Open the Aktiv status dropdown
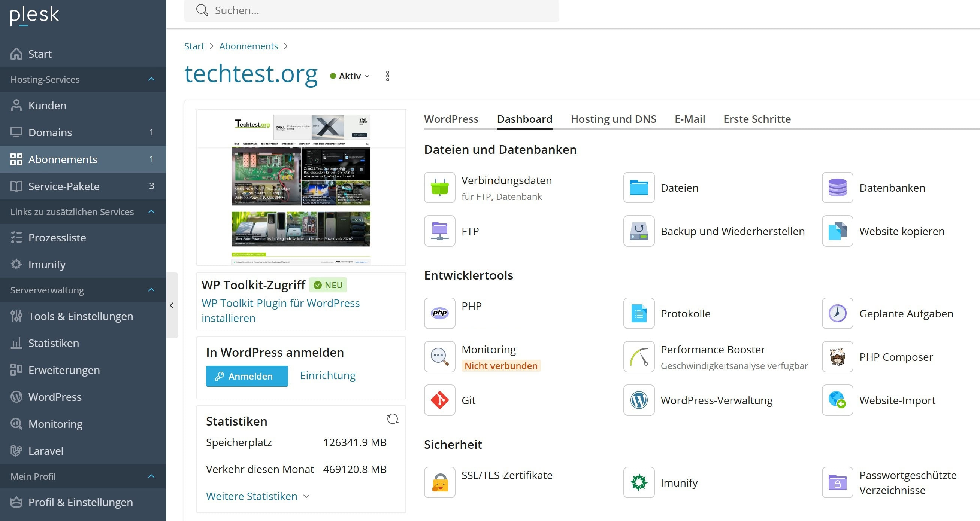Image resolution: width=980 pixels, height=521 pixels. (350, 76)
